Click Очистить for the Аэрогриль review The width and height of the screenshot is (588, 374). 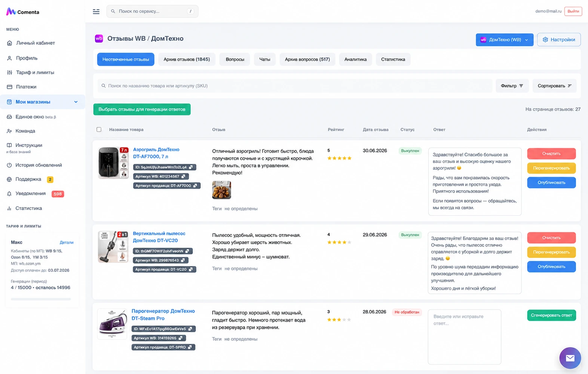click(551, 154)
